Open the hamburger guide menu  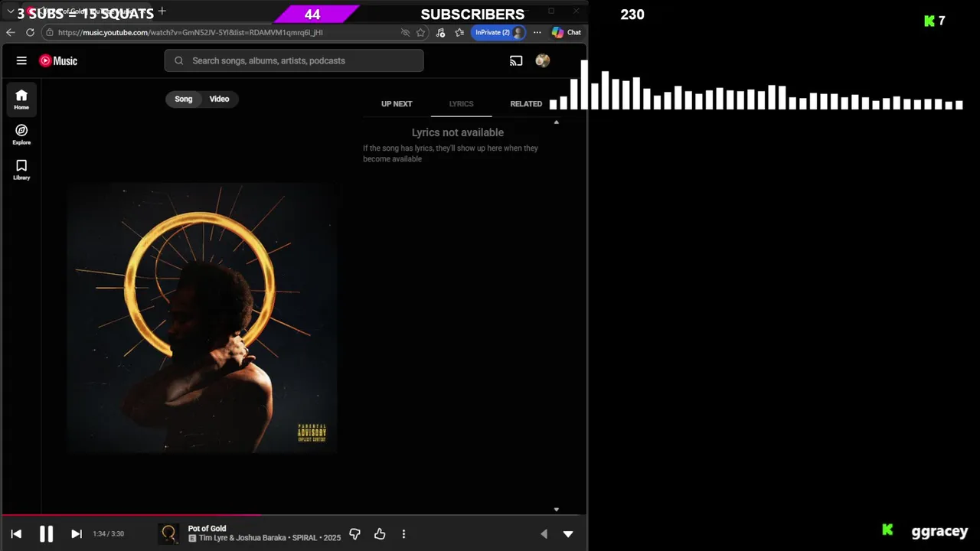21,60
